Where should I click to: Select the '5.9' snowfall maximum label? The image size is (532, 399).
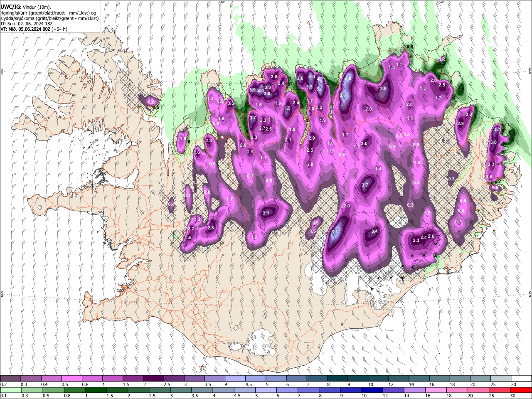click(x=342, y=95)
